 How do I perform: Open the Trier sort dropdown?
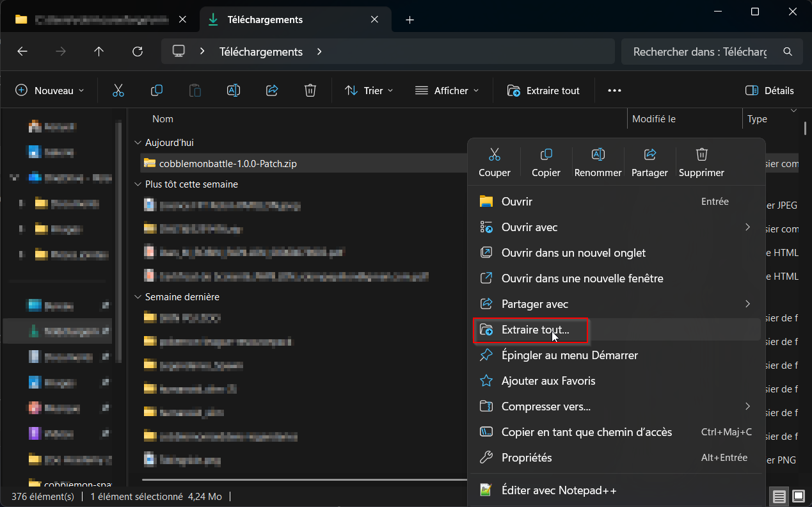coord(369,90)
